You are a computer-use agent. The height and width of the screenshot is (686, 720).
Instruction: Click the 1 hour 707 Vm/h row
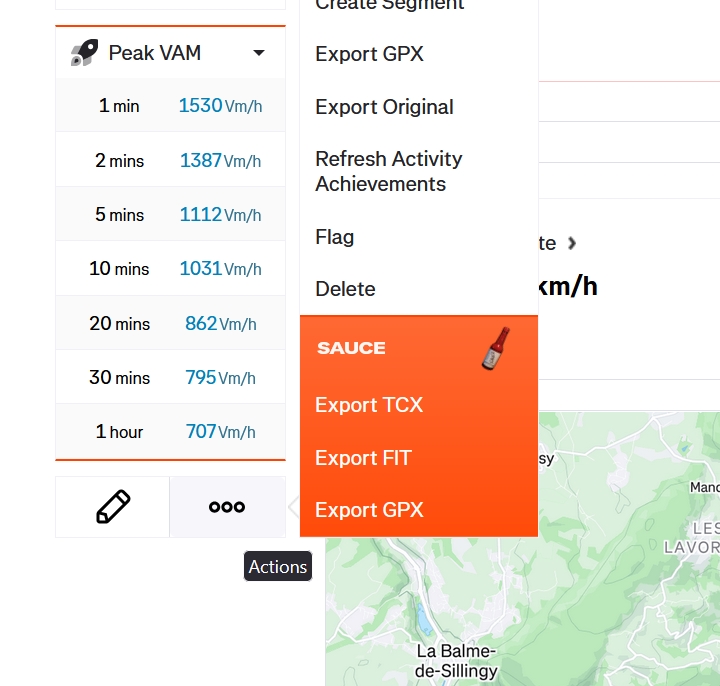170,431
